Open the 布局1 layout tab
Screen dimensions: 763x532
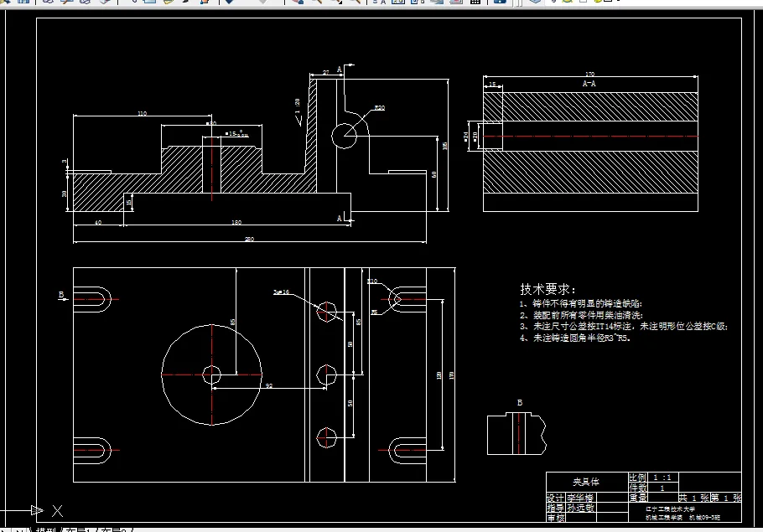coord(75,529)
